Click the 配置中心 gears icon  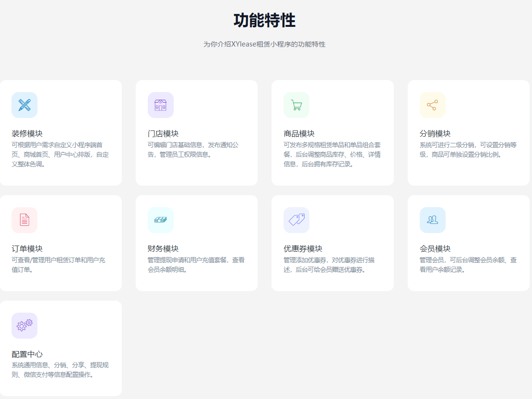[x=24, y=325]
